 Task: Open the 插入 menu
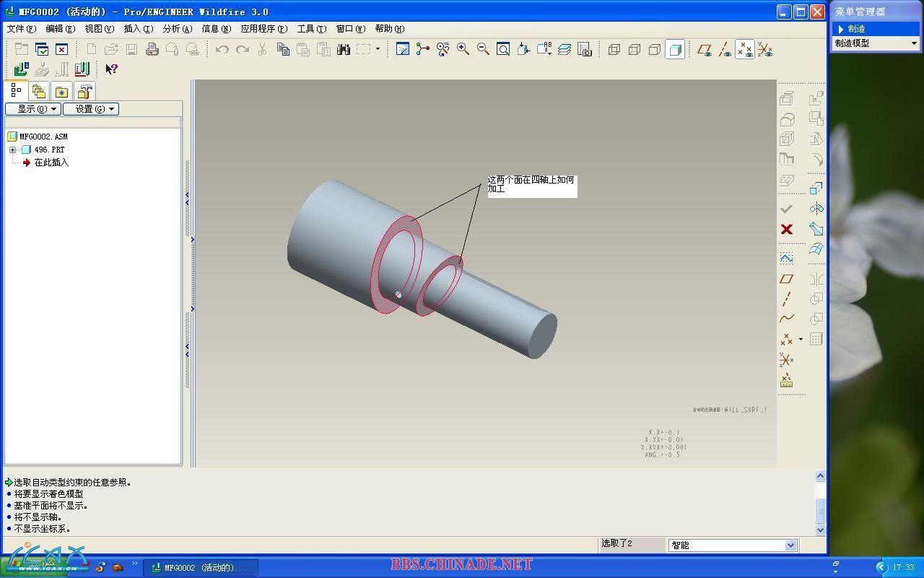[x=138, y=29]
